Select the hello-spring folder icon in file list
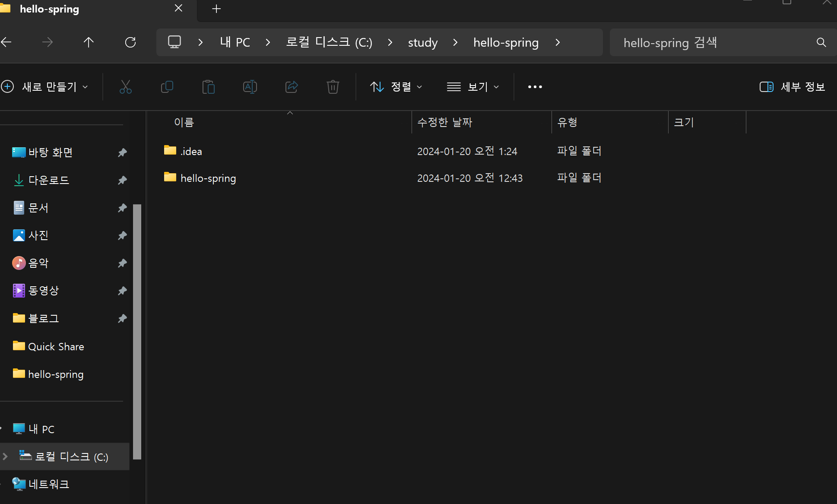This screenshot has width=837, height=504. 170,177
